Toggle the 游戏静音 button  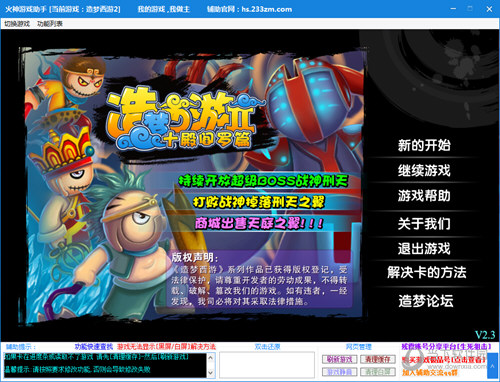(x=340, y=372)
